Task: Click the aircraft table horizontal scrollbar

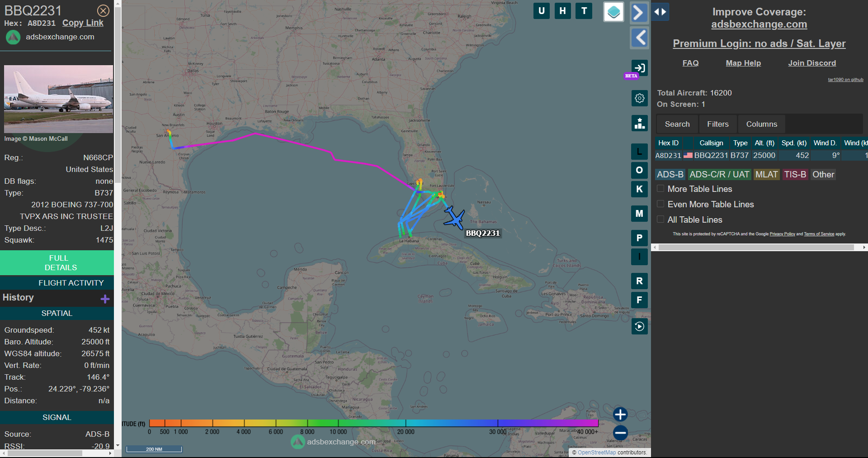Action: pyautogui.click(x=756, y=248)
